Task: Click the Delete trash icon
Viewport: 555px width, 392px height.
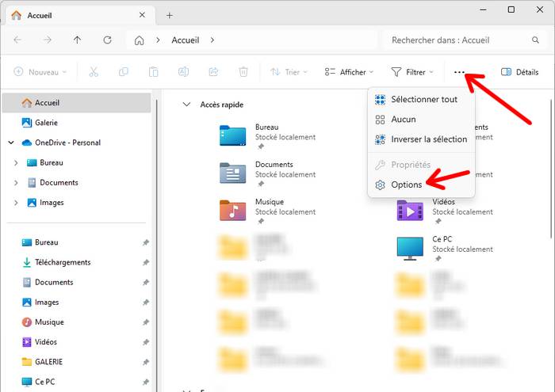Action: tap(243, 72)
